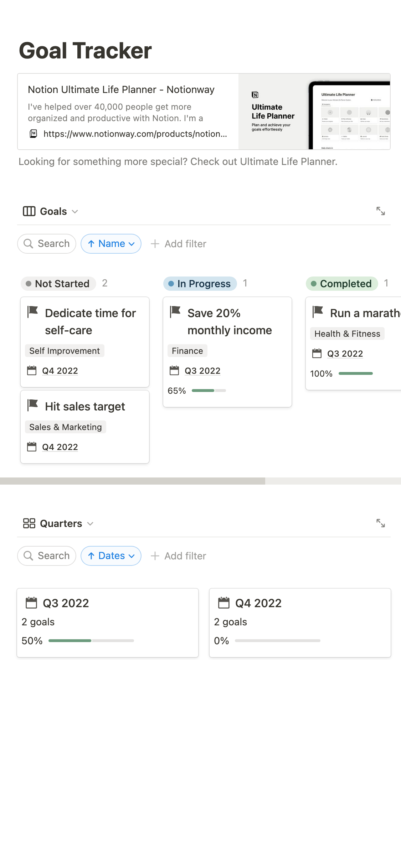This screenshot has height=868, width=401.
Task: Click the gallery icon beside Quarters title
Action: tap(29, 523)
